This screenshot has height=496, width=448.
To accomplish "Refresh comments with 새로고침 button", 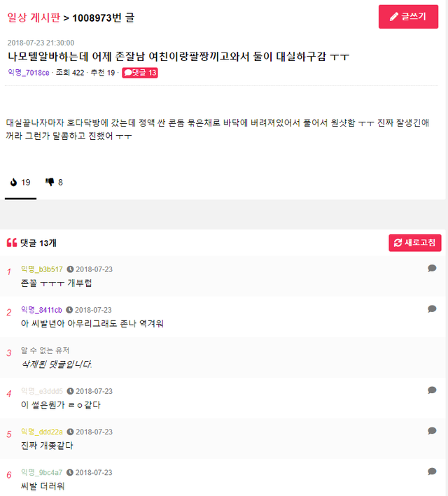I will click(415, 243).
